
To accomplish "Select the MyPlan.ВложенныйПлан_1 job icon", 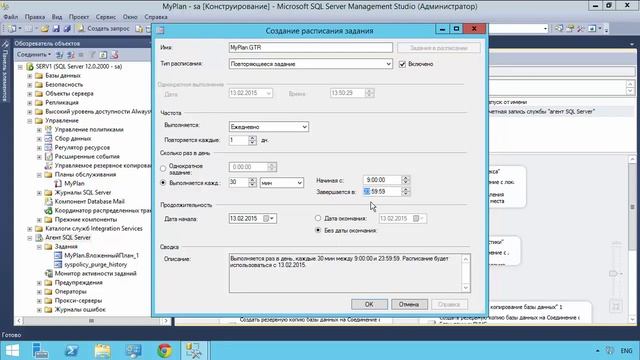I will pos(58,255).
